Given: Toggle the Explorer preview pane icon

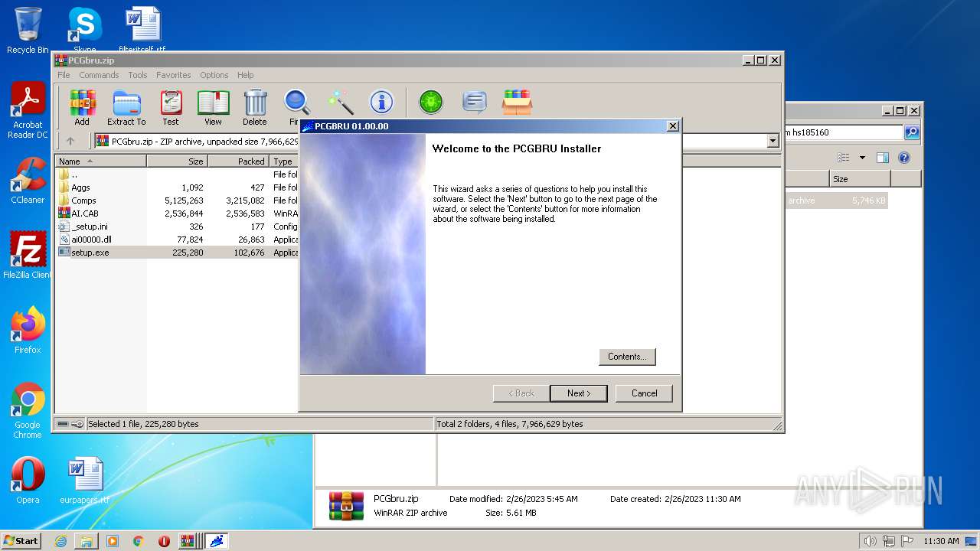Looking at the screenshot, I should (x=883, y=158).
